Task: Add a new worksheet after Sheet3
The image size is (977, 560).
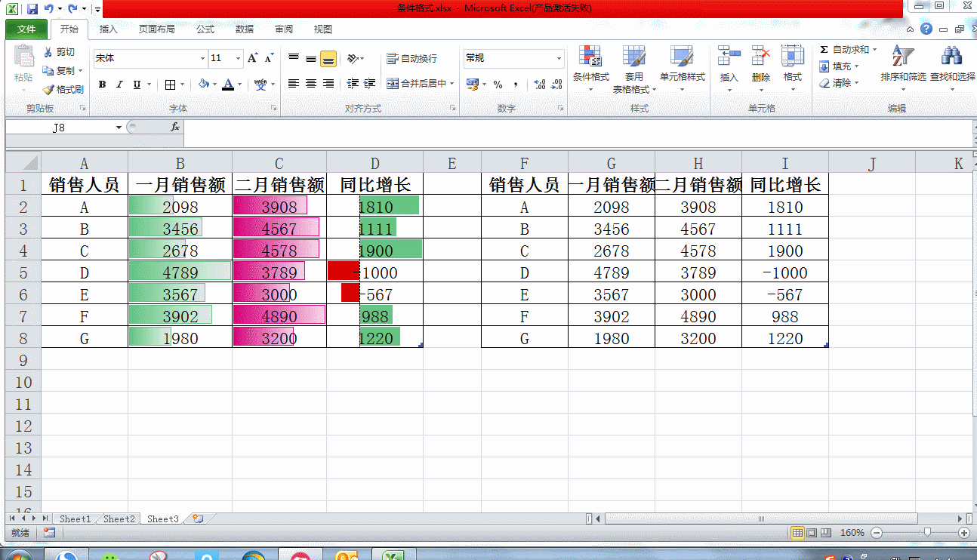Action: coord(198,518)
